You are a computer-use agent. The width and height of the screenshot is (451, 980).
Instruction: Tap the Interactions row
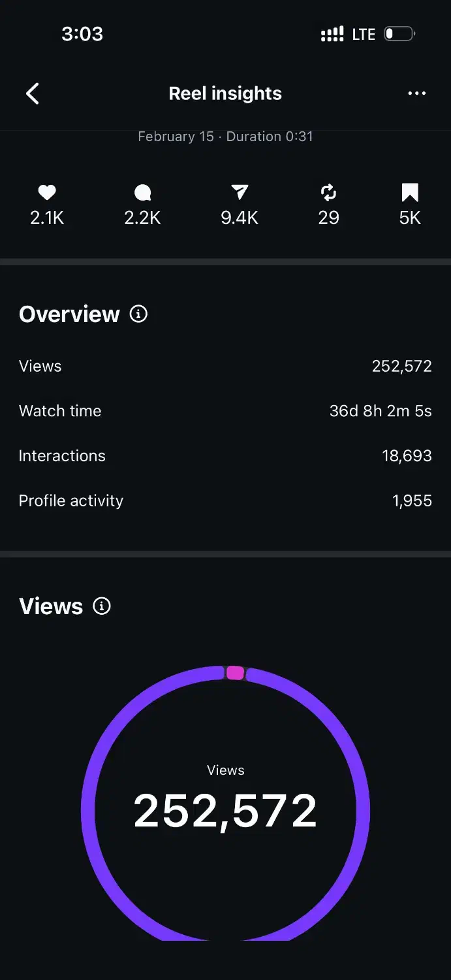point(225,456)
